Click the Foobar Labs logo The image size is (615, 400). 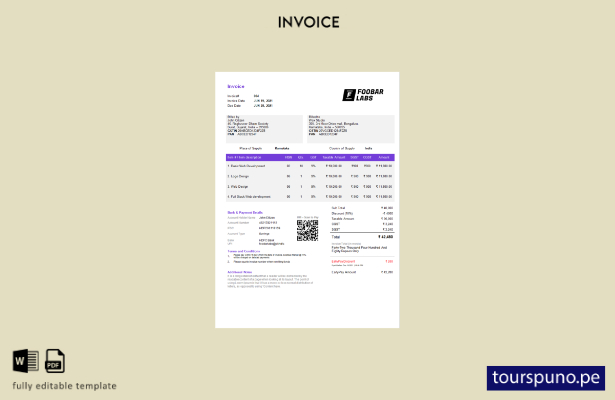[363, 95]
